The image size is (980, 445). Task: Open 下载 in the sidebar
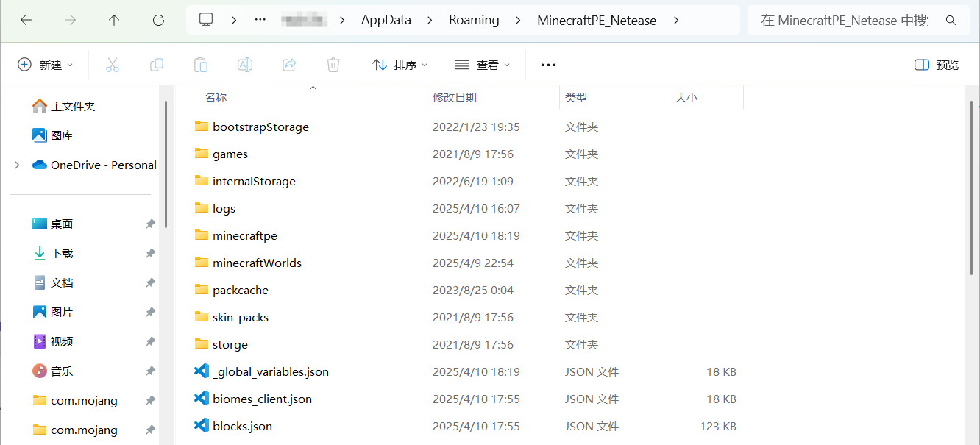pyautogui.click(x=62, y=254)
